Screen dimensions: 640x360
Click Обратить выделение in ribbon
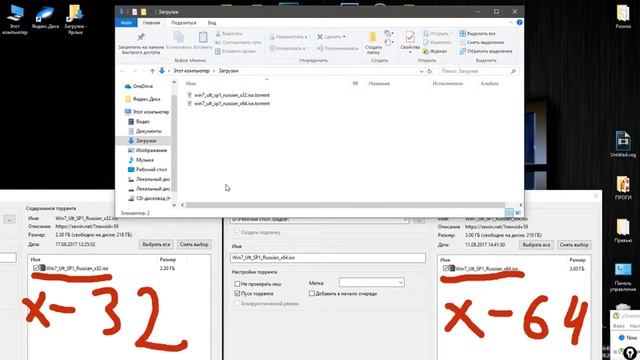486,51
